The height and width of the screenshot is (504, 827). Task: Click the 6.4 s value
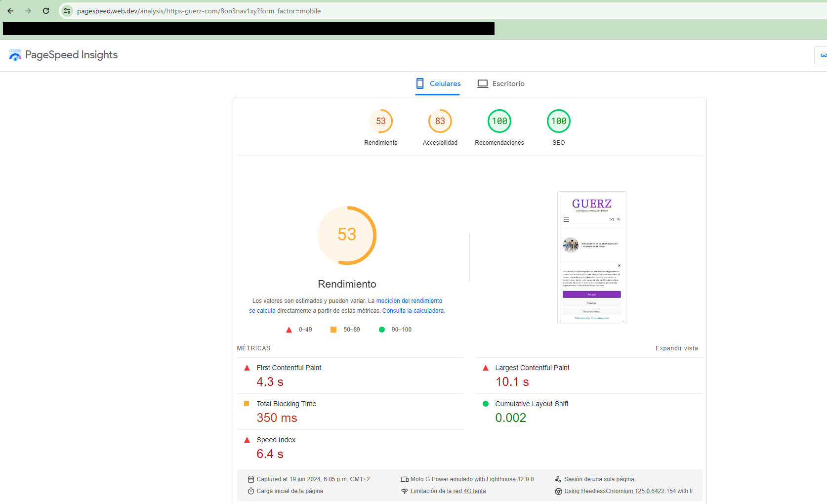pyautogui.click(x=270, y=454)
